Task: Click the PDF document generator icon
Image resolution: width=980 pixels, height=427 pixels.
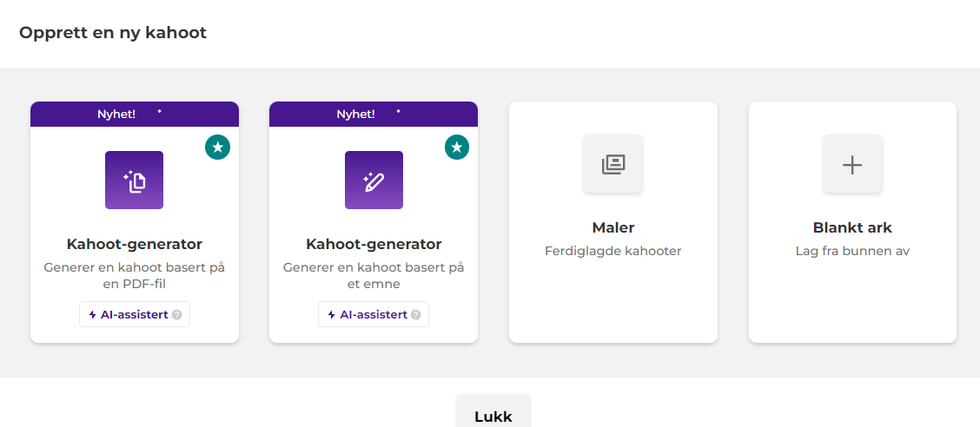Action: click(135, 181)
